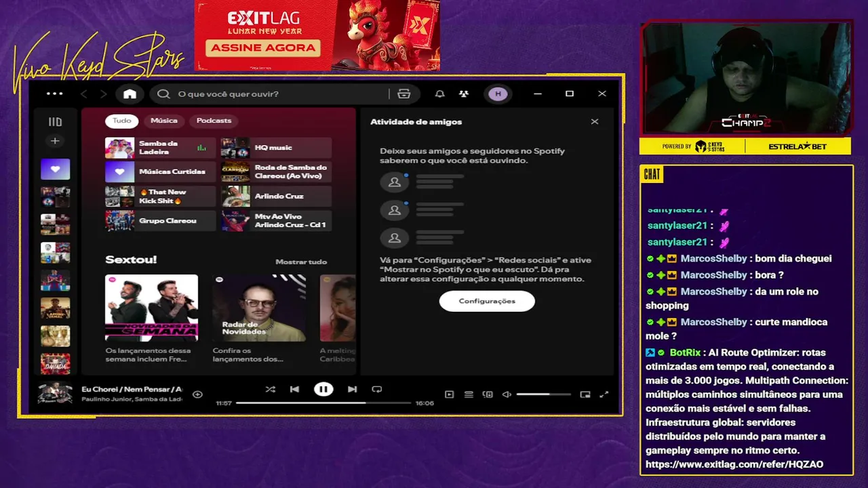Screen dimensions: 868x488
Task: Close the Atividade de amigos panel
Action: tap(595, 121)
